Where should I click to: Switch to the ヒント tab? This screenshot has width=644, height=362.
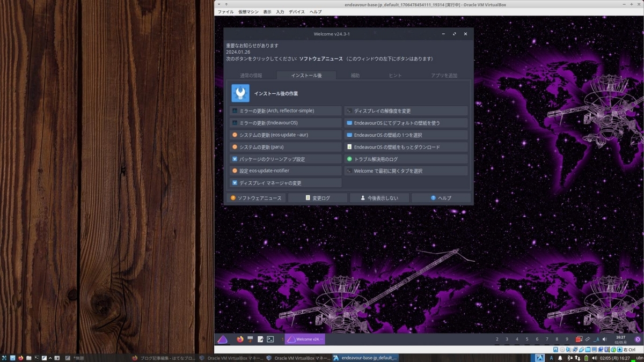(395, 76)
